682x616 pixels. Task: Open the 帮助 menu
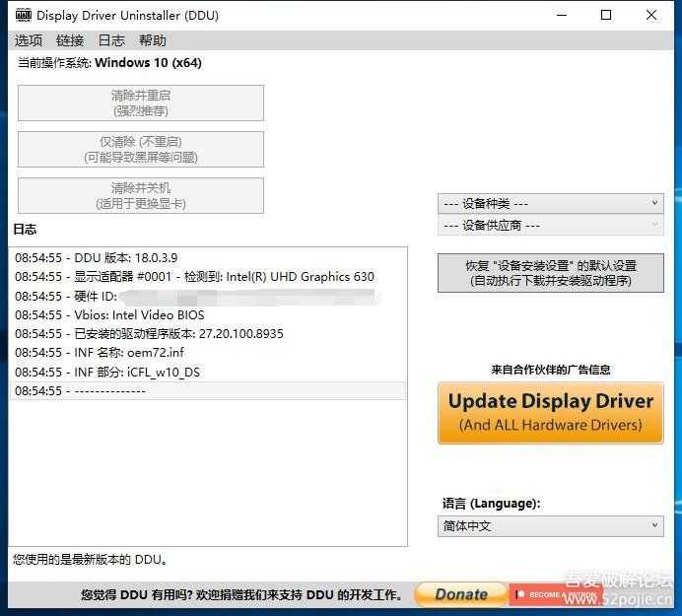[x=153, y=40]
